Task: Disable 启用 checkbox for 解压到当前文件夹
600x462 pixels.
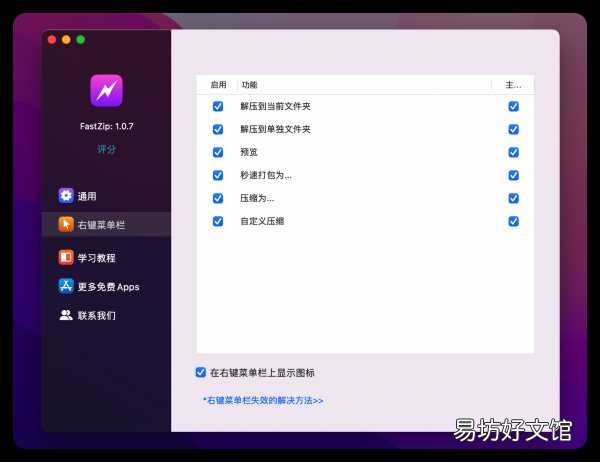Action: [218, 106]
